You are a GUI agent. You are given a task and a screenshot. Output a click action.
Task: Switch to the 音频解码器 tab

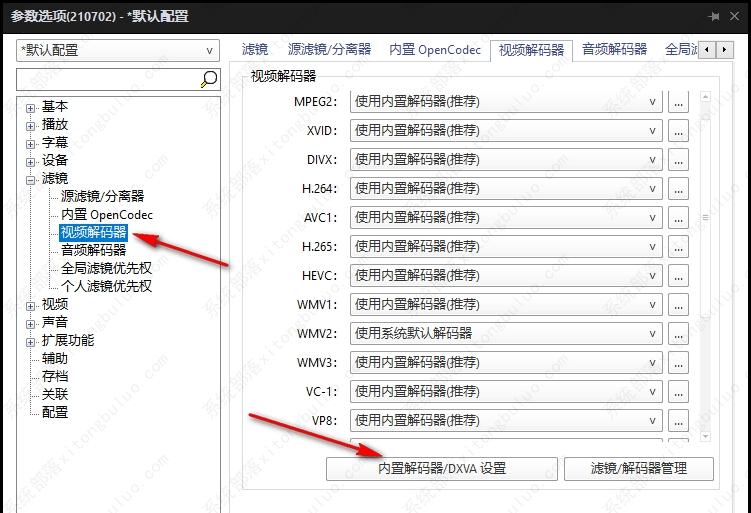pyautogui.click(x=614, y=49)
